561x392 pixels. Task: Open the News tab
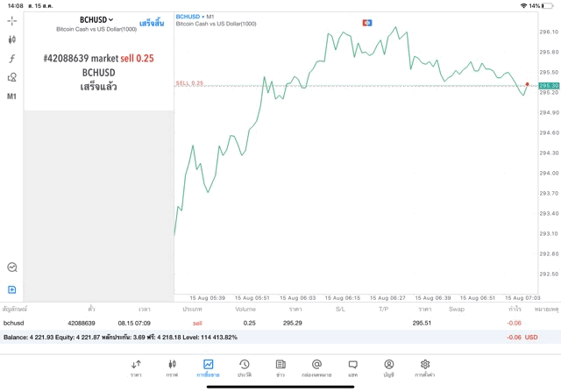click(280, 367)
